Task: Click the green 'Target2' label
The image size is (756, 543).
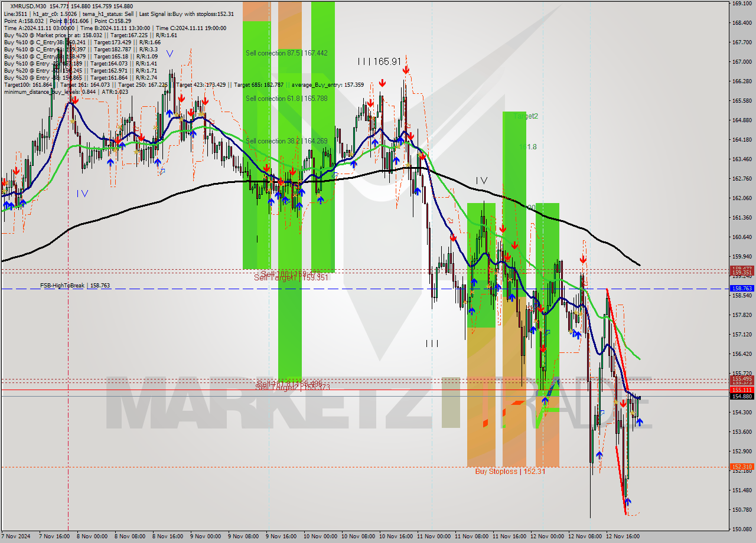Action: 526,116
